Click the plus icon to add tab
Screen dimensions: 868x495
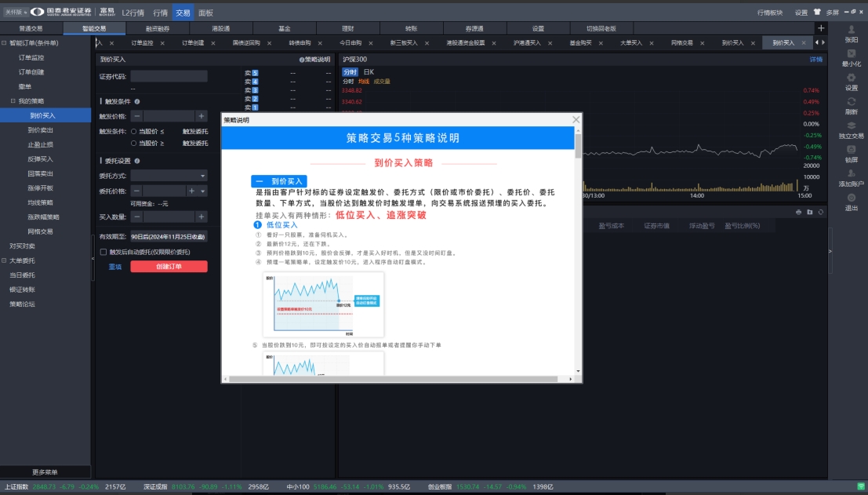click(x=821, y=28)
